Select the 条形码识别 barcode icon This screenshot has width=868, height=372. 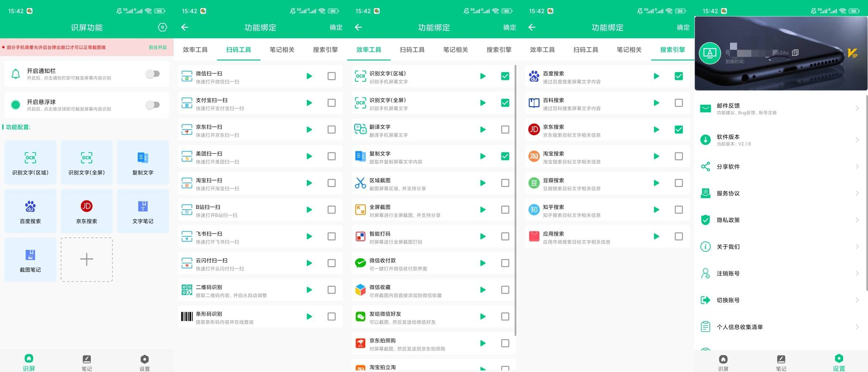187,317
